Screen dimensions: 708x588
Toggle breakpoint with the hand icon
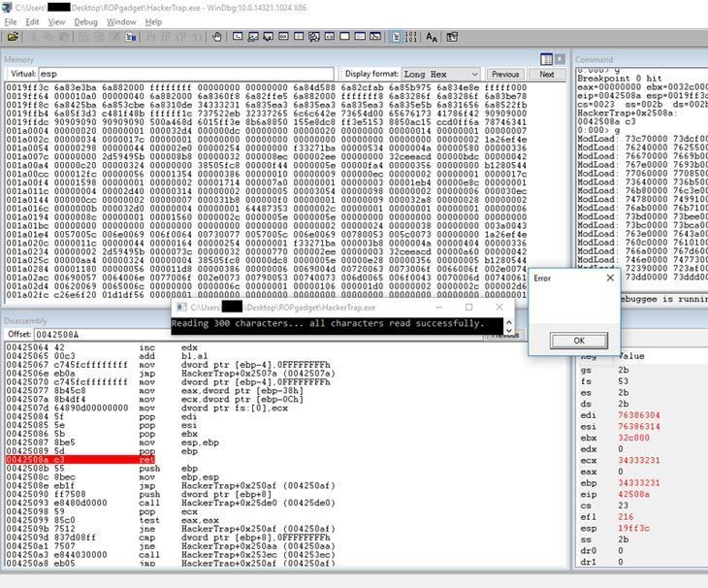[x=216, y=37]
